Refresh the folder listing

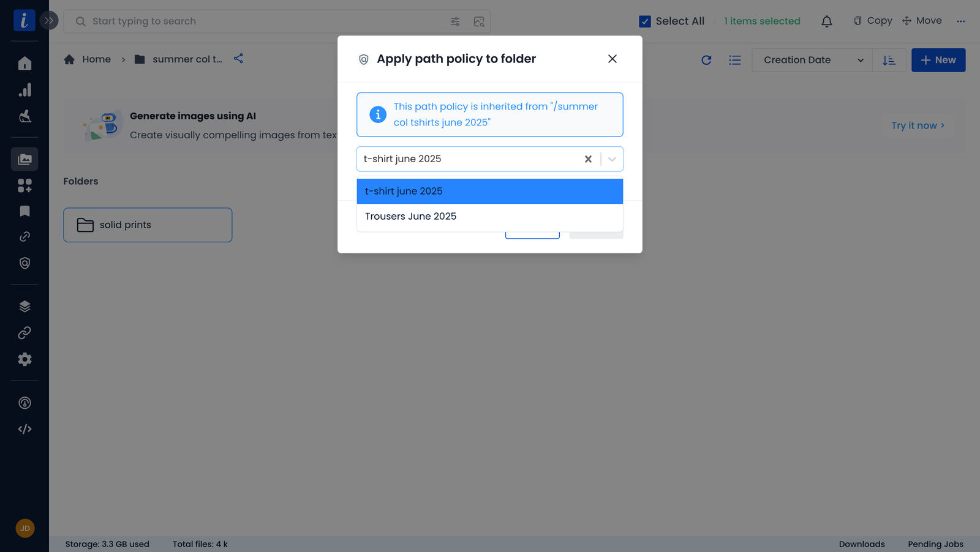click(706, 60)
